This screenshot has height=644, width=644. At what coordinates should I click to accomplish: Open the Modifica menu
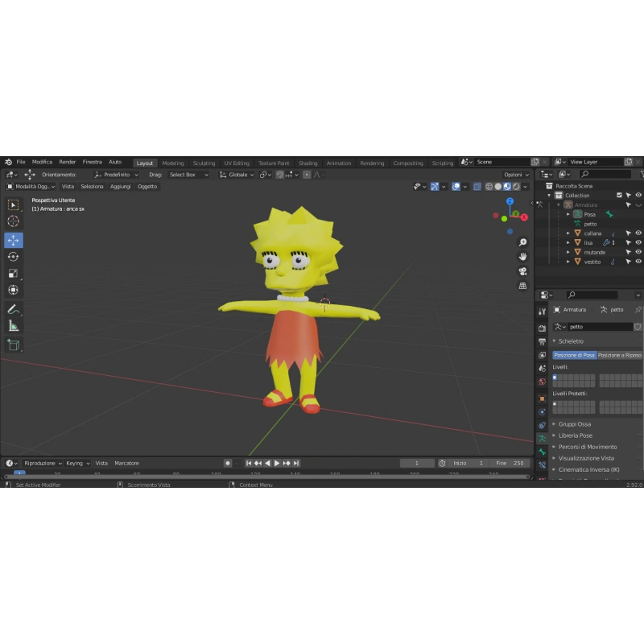tap(42, 162)
